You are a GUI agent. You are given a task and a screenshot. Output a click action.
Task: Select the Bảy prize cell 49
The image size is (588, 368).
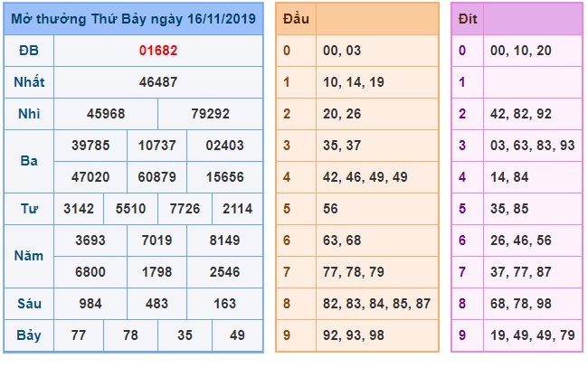[238, 335]
